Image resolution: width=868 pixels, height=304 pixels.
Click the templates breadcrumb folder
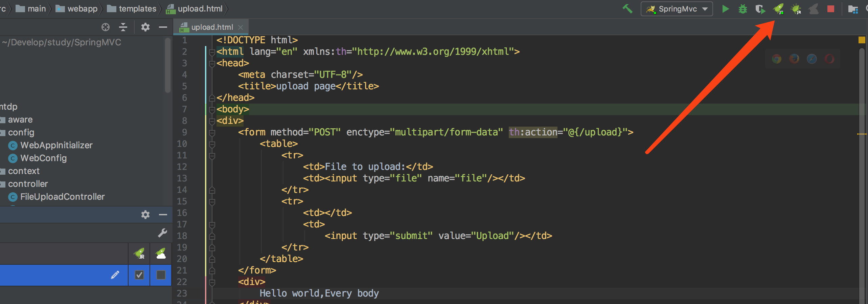[x=132, y=9]
